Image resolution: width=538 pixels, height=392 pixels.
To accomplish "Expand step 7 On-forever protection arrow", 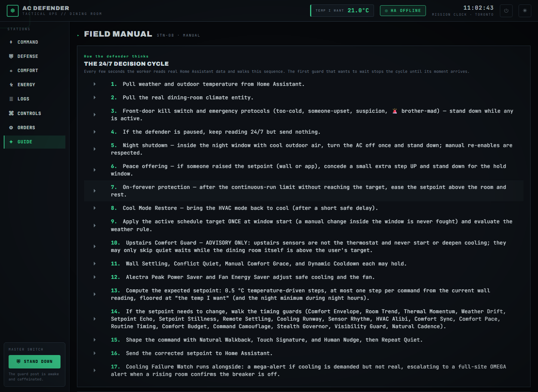I will (95, 191).
